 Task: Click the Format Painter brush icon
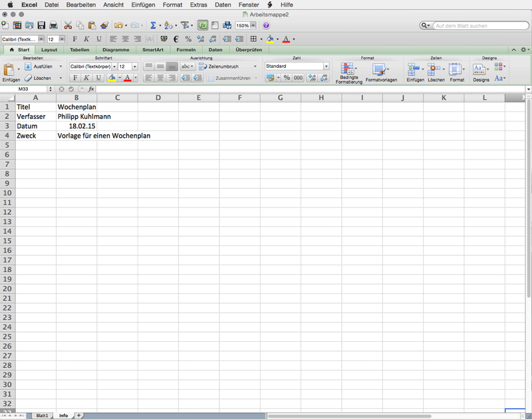104,25
